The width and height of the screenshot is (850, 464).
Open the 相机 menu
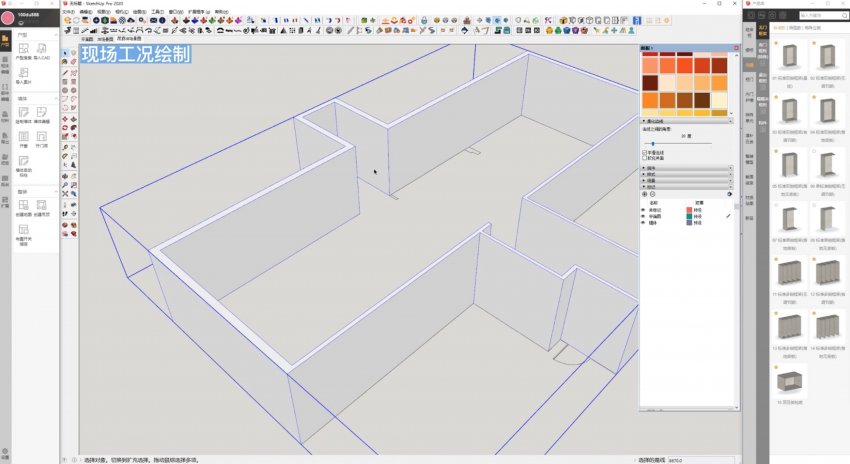pos(121,11)
